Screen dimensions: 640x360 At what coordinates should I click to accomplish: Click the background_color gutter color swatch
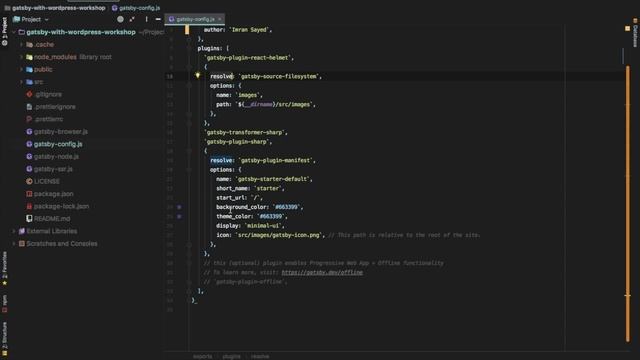pyautogui.click(x=179, y=207)
